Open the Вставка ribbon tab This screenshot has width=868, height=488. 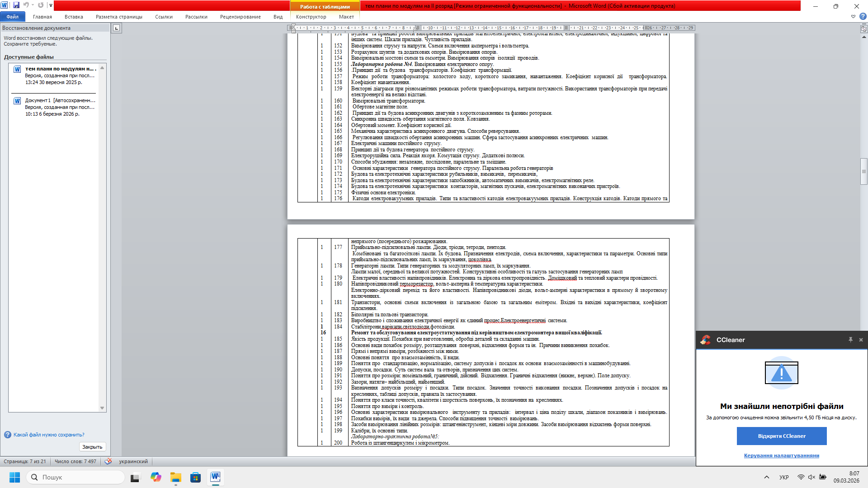(x=74, y=17)
